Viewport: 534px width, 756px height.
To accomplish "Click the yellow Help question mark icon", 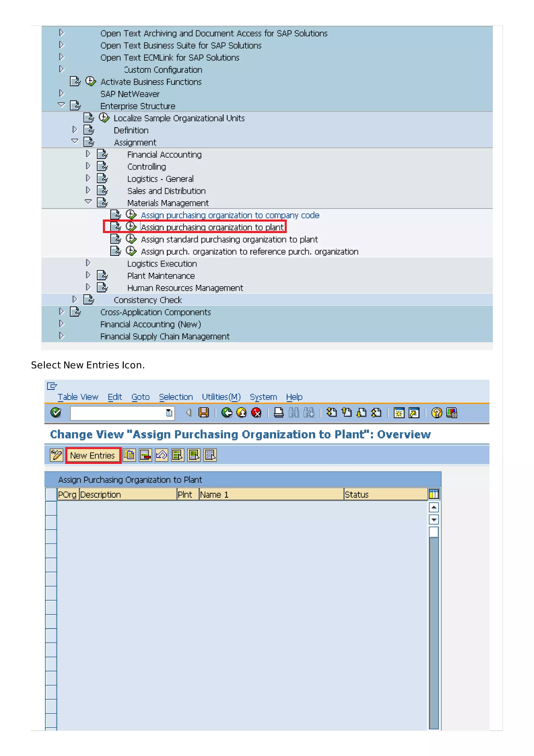I will pyautogui.click(x=436, y=413).
